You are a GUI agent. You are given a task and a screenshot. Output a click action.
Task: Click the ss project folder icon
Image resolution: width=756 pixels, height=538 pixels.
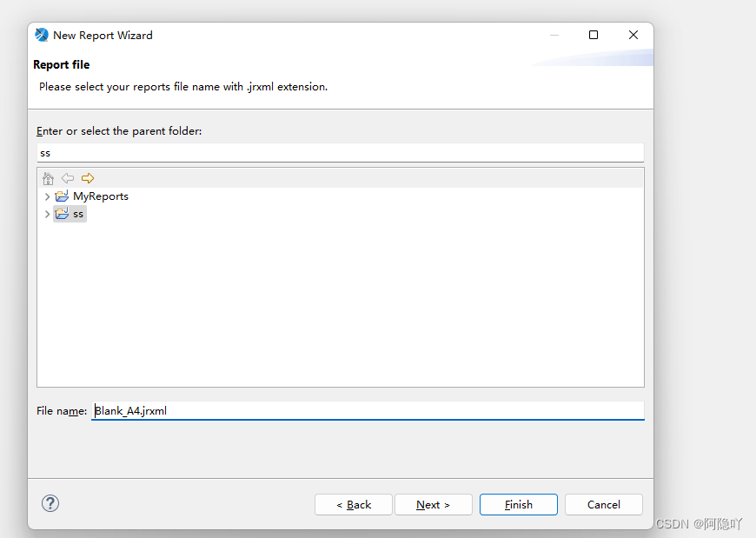click(61, 214)
